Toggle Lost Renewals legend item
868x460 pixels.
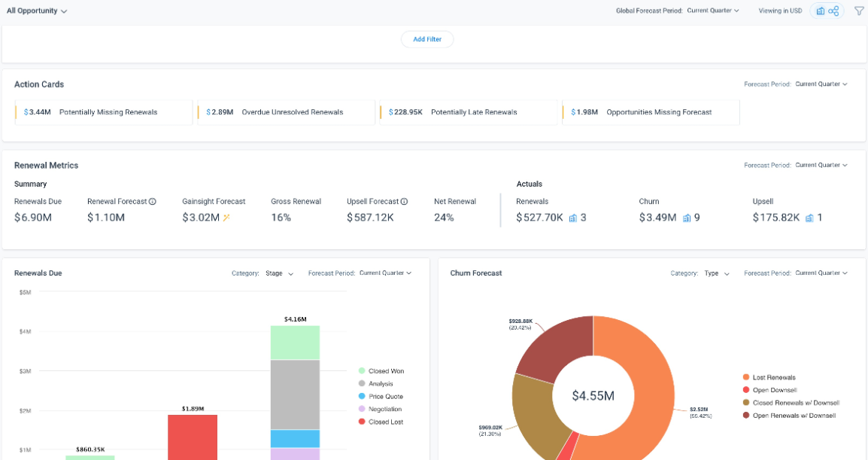[769, 377]
